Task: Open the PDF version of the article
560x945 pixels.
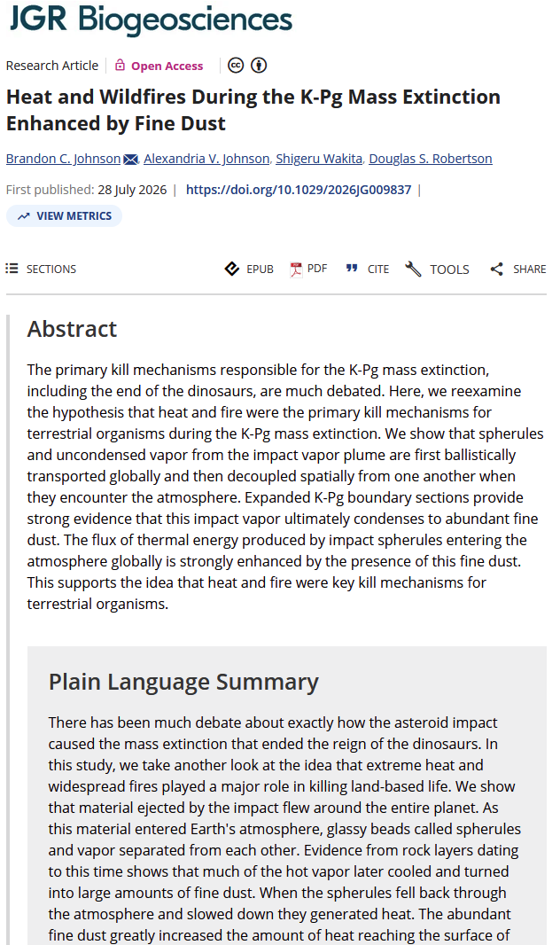Action: click(308, 269)
